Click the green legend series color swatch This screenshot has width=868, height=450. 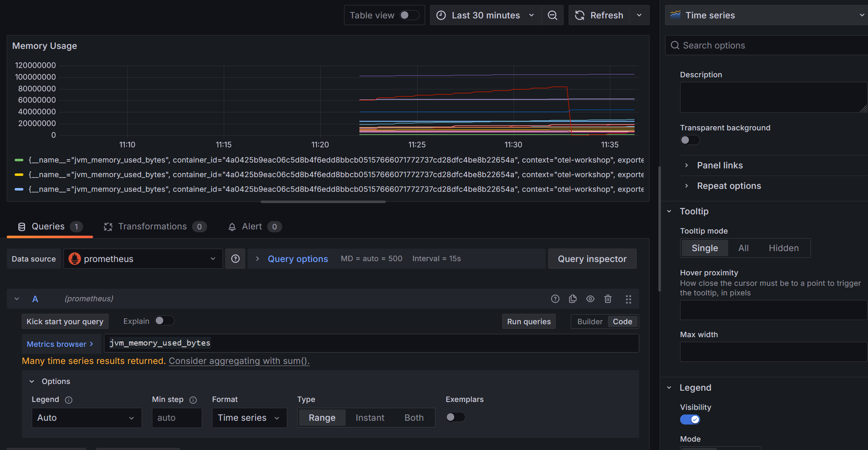(19, 160)
